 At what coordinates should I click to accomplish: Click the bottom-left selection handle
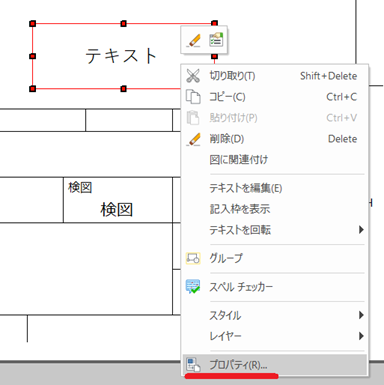coord(32,89)
